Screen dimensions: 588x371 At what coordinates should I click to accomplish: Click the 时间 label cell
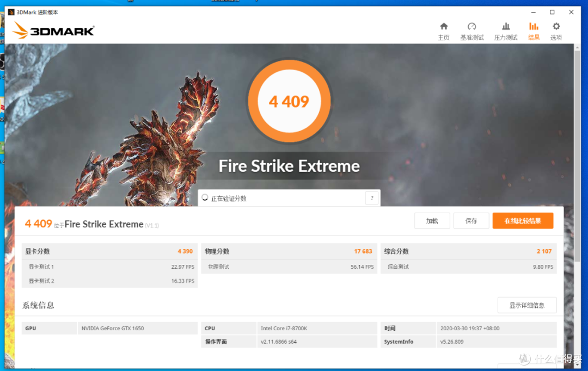[x=408, y=328]
